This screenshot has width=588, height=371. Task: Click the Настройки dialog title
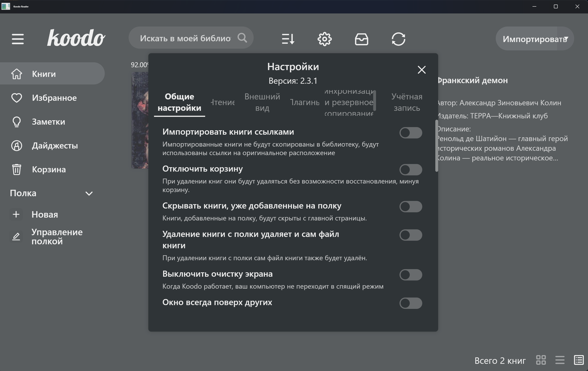[293, 67]
